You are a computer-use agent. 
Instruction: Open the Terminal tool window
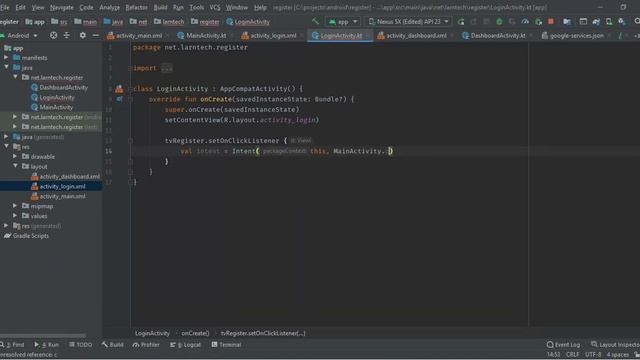227,345
